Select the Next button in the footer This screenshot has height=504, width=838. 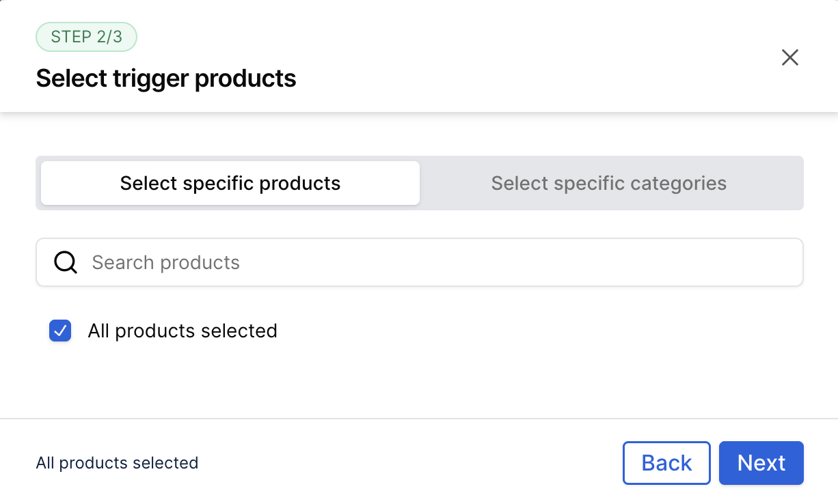tap(761, 463)
